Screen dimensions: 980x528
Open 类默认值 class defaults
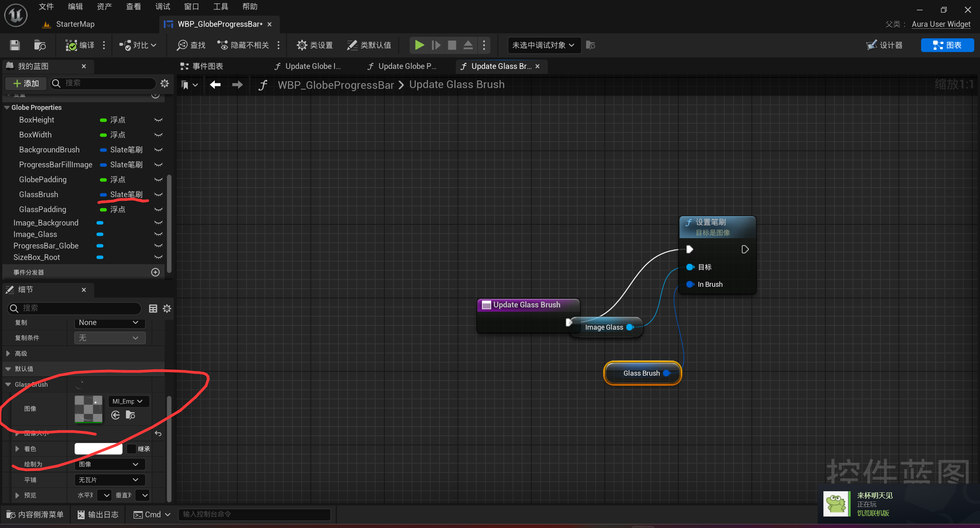(369, 45)
